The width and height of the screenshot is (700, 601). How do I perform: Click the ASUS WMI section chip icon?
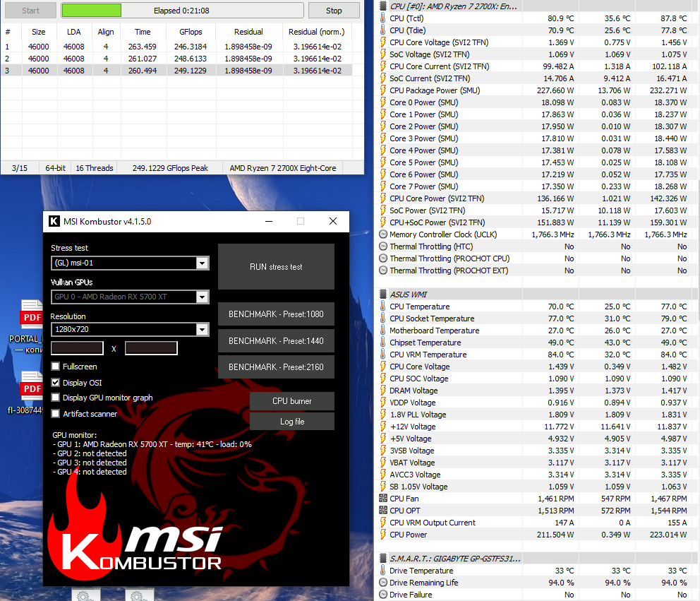pos(383,294)
